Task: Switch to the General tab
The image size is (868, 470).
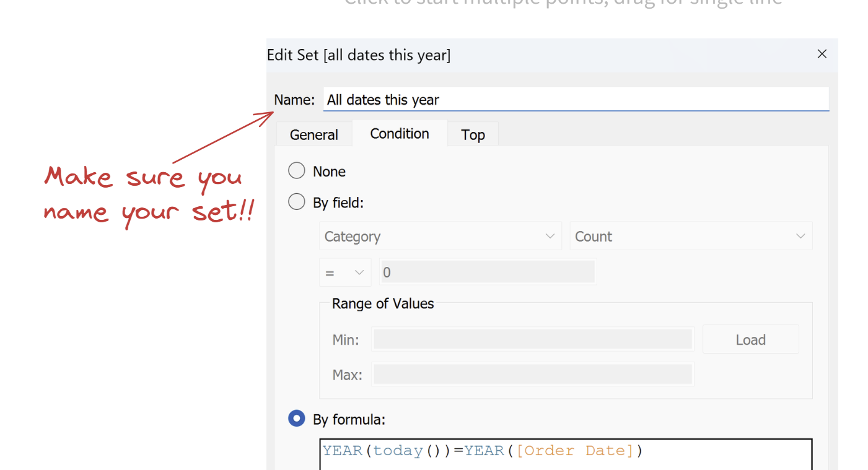Action: pos(313,135)
